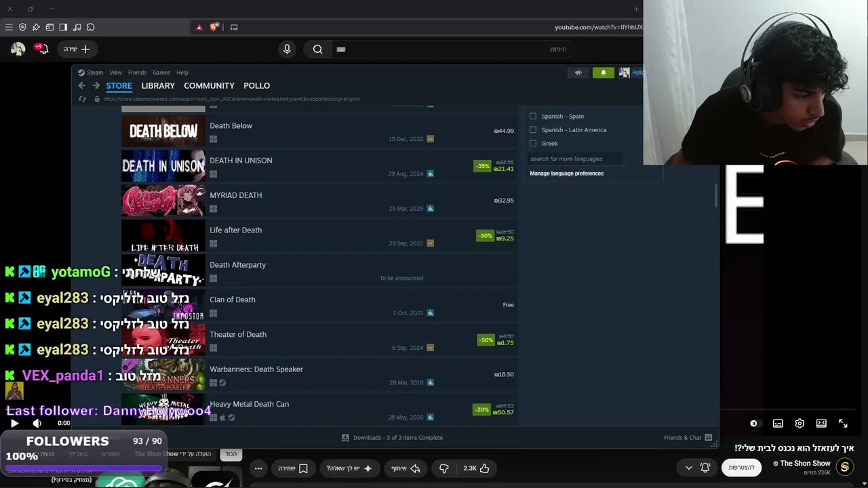Image resolution: width=868 pixels, height=488 pixels.
Task: Switch to the STORE tab
Action: 119,85
